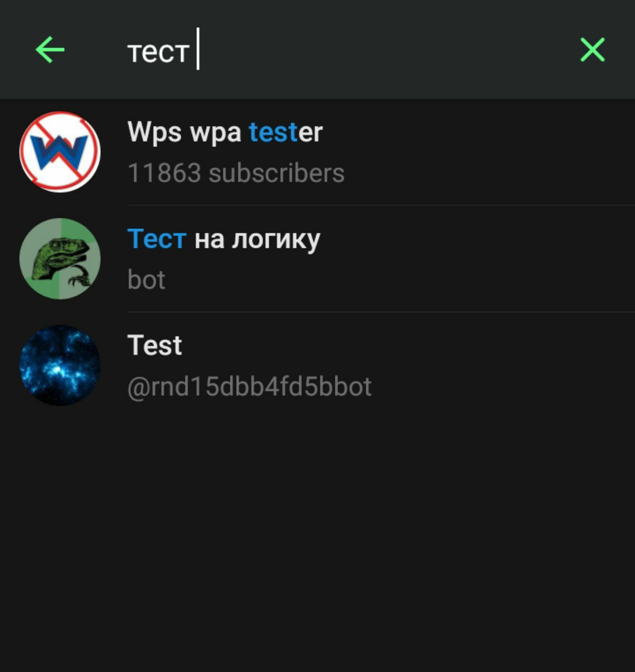Select the green philosoraptor avatar
The height and width of the screenshot is (672, 635).
click(60, 258)
